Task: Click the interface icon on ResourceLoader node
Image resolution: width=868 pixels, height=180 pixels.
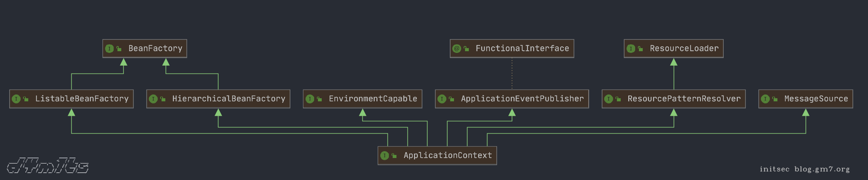Action: [631, 49]
